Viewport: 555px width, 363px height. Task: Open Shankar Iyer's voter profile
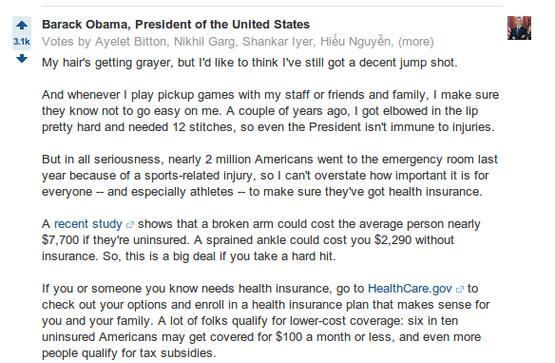[x=278, y=42]
